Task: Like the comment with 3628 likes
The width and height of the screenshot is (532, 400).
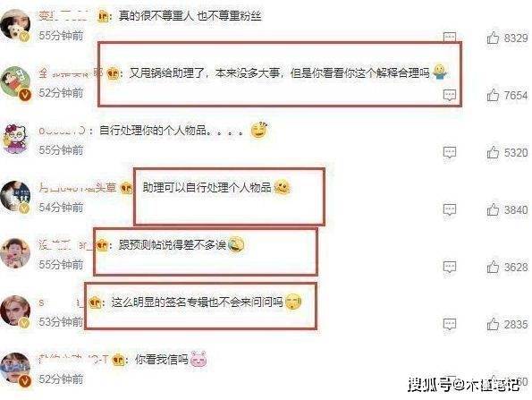Action: [x=493, y=268]
